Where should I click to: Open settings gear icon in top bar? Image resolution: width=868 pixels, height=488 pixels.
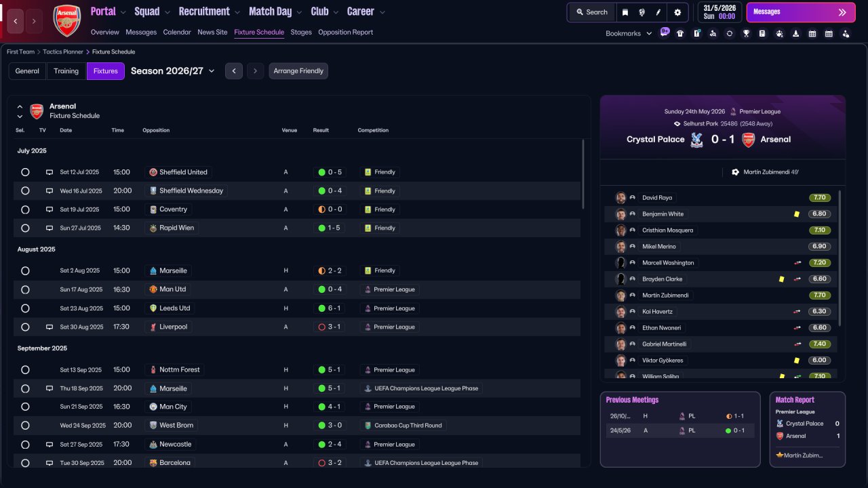(x=677, y=12)
